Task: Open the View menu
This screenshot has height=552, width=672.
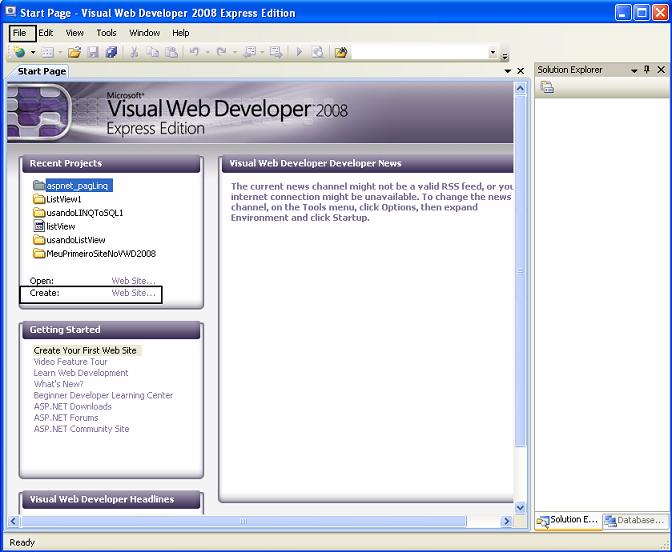Action: pos(75,33)
